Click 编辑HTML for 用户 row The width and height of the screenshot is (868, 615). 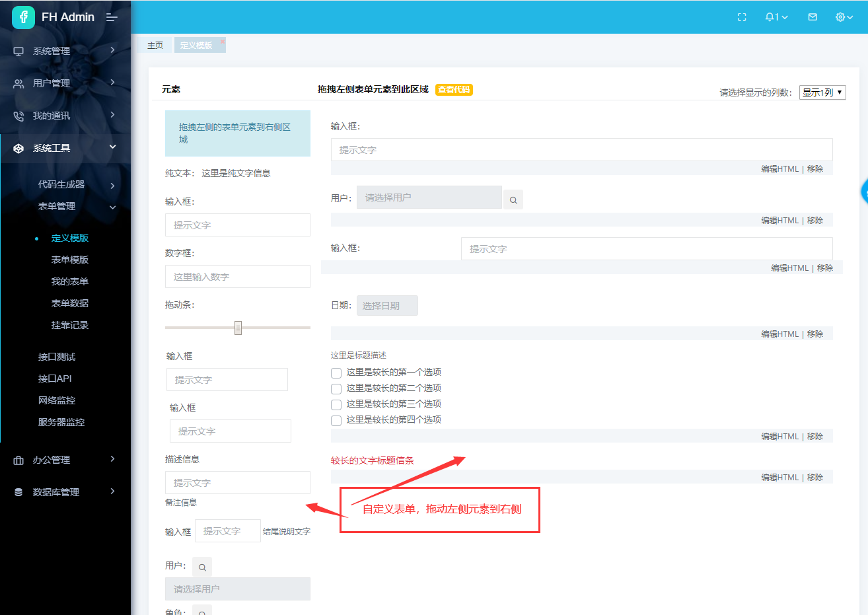[x=779, y=221]
